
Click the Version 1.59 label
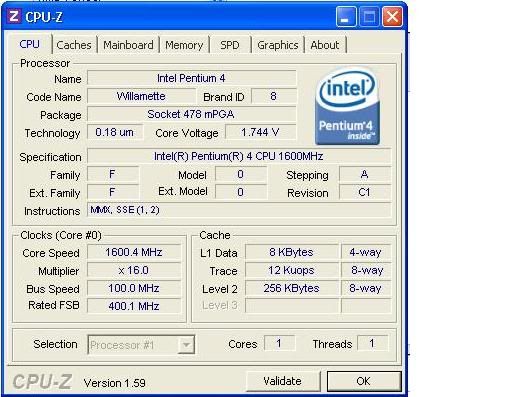(x=115, y=383)
